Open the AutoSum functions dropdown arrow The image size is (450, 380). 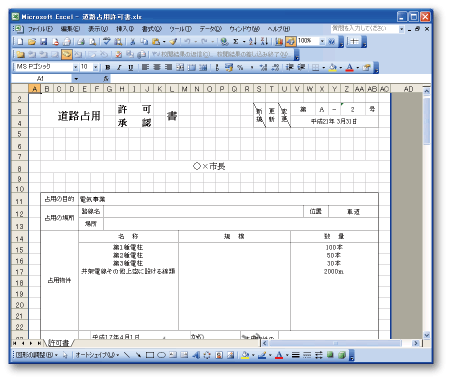coord(244,42)
